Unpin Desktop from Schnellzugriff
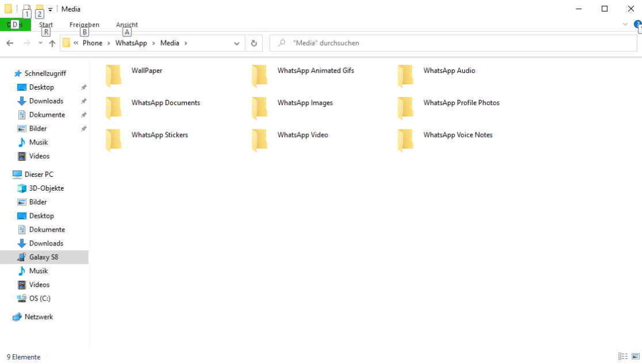The width and height of the screenshot is (642, 364). click(83, 87)
